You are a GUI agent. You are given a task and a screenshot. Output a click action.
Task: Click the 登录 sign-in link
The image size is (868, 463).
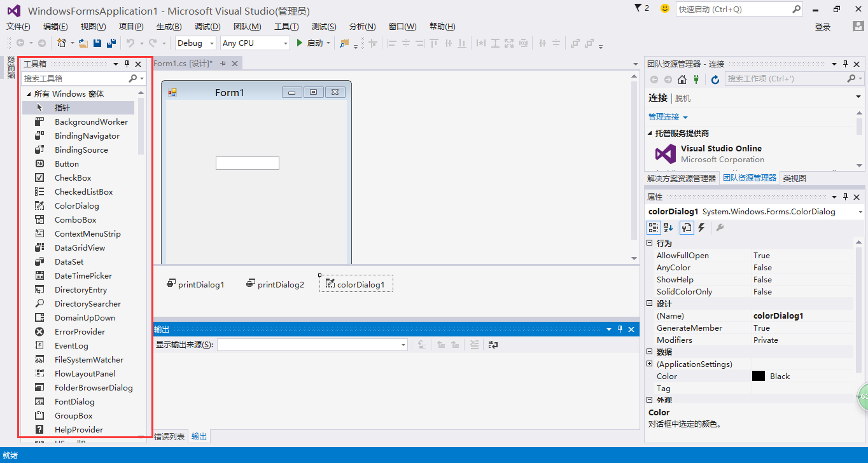click(x=823, y=27)
